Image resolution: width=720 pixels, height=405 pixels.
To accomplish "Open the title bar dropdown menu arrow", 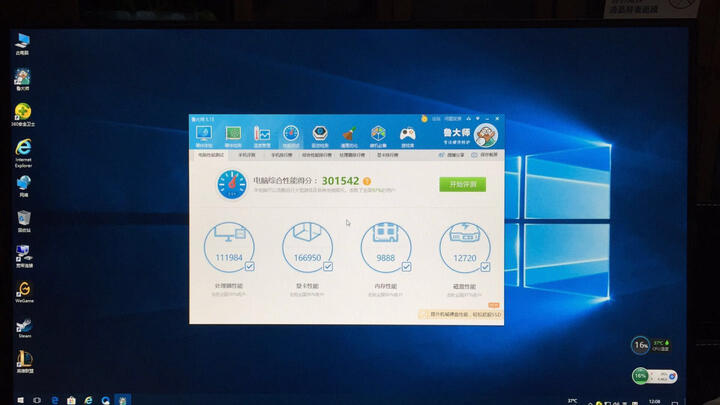I will point(478,119).
